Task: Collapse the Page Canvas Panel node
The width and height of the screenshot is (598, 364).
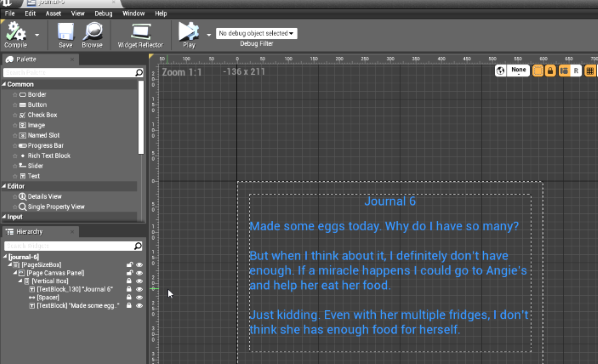Action: pos(15,273)
